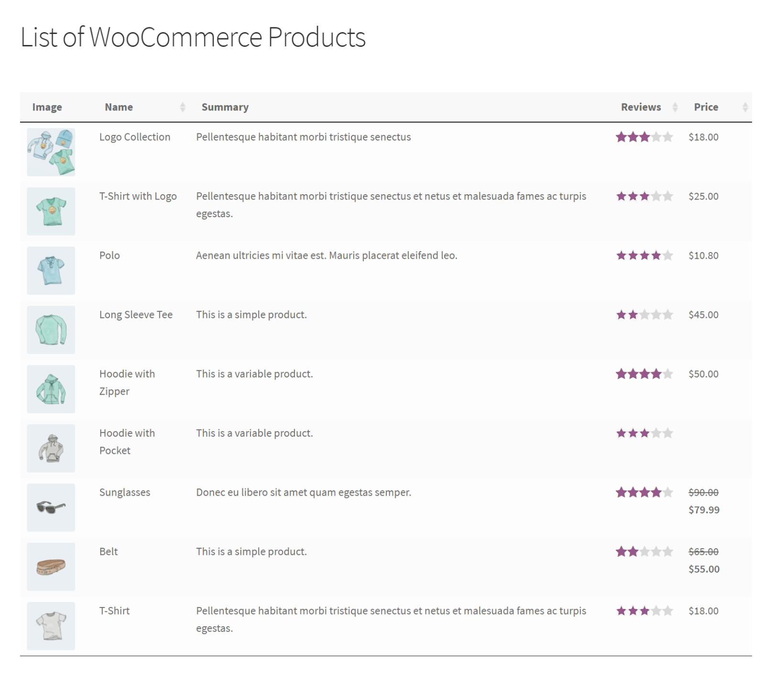Click the Belt product thumbnail
Image resolution: width=784 pixels, height=686 pixels.
(51, 566)
